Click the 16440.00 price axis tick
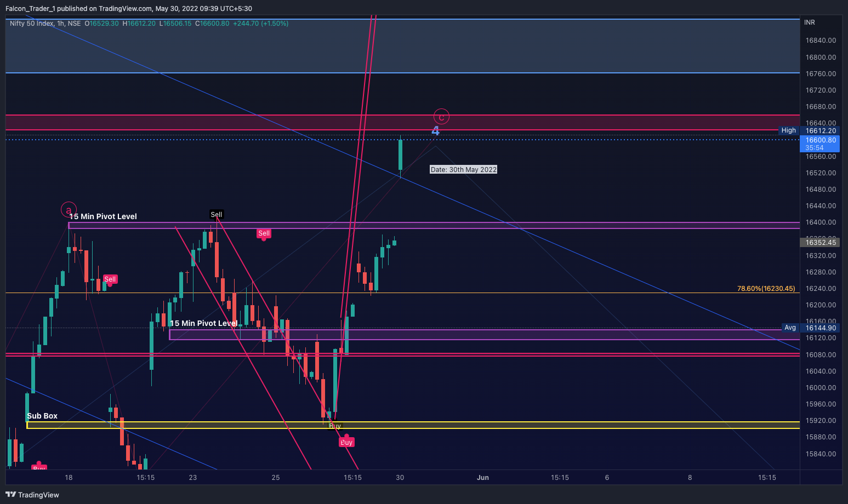The height and width of the screenshot is (504, 848). point(821,205)
